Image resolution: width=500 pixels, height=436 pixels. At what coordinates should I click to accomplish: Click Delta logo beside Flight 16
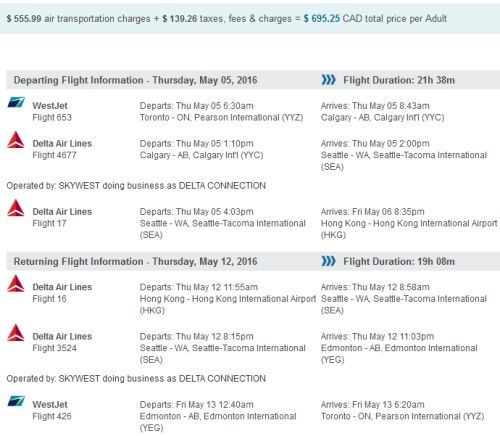point(16,283)
